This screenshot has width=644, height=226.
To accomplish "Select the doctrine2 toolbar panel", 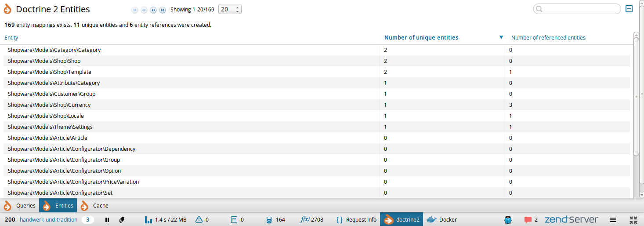I will click(x=402, y=219).
